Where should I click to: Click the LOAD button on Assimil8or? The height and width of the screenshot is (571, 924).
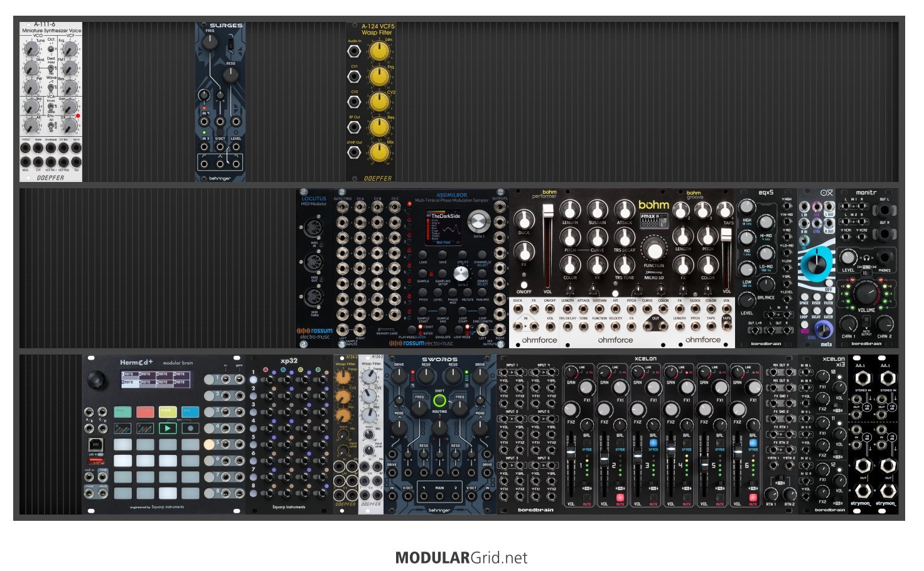[423, 254]
